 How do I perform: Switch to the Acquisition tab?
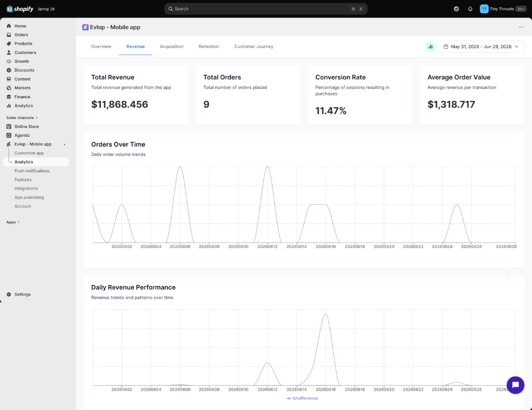pos(172,46)
